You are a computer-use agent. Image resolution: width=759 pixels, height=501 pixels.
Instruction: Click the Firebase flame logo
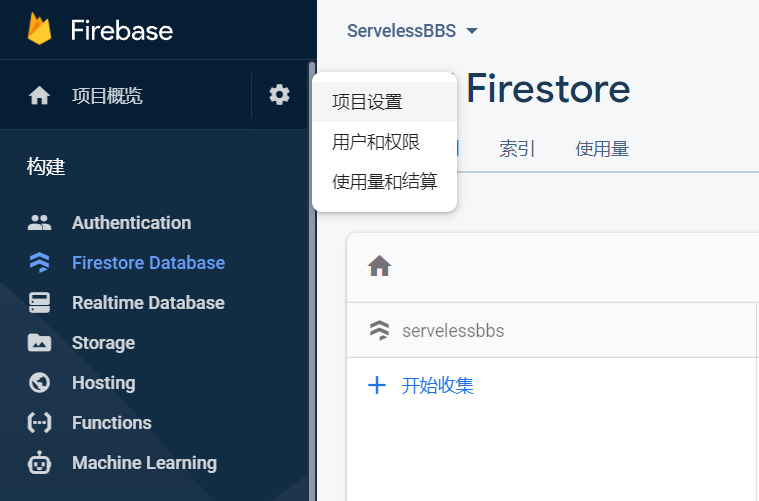[x=39, y=29]
